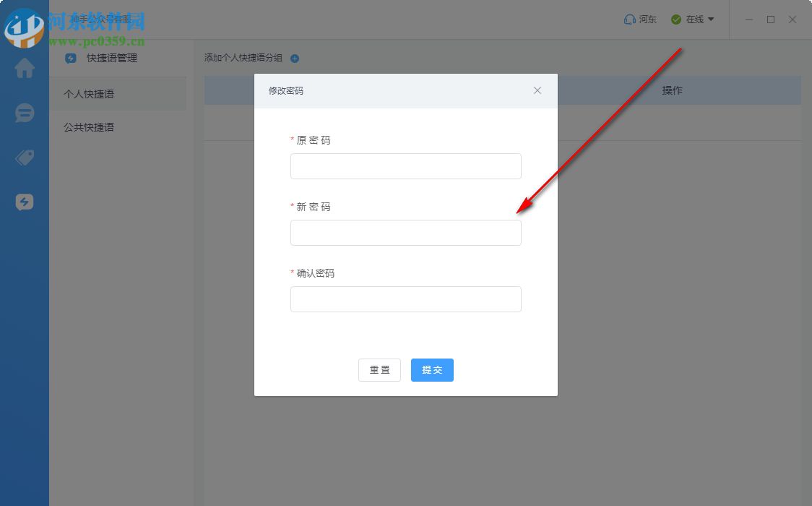
Task: Open the chat messages icon in the sidebar
Action: [25, 113]
